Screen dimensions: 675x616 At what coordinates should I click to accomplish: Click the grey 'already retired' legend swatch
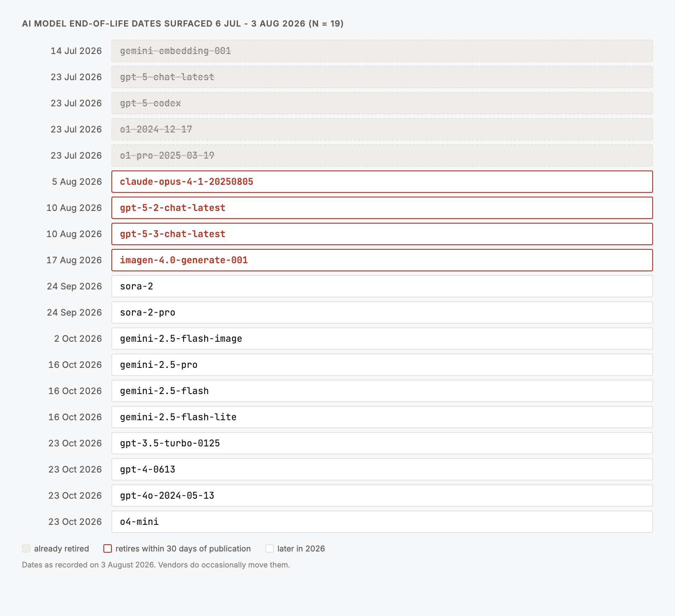coord(26,548)
